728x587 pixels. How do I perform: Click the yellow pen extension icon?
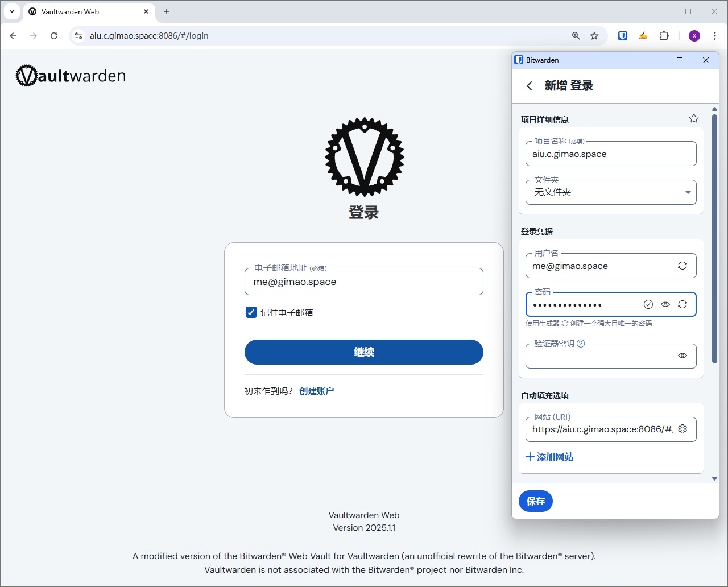pos(643,36)
